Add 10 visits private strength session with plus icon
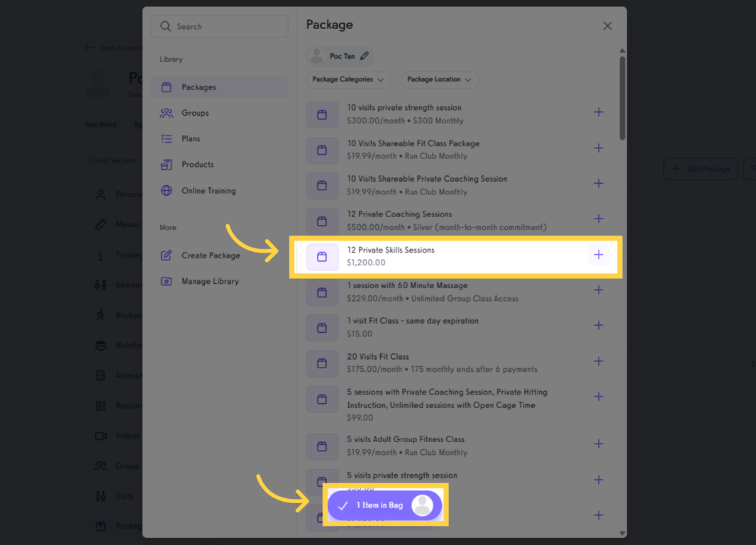 point(599,112)
